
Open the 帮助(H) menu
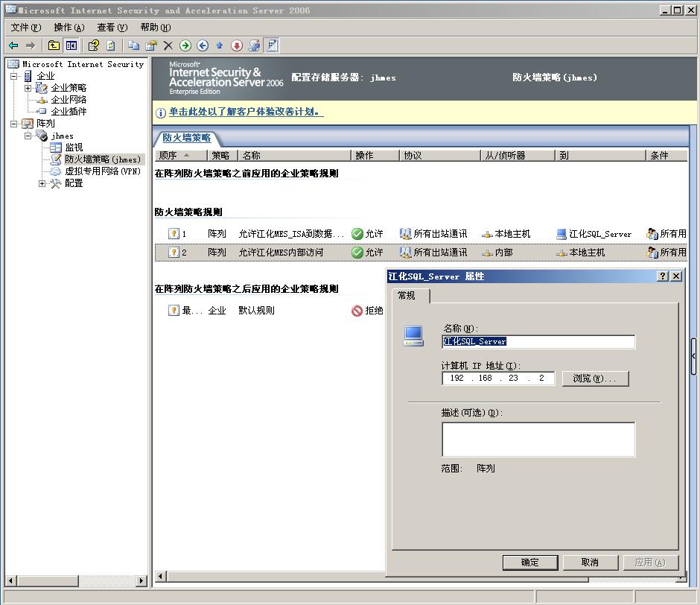click(x=156, y=28)
